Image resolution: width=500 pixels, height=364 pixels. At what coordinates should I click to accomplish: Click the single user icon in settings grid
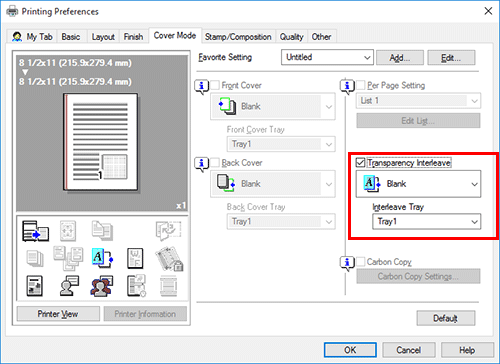click(69, 286)
